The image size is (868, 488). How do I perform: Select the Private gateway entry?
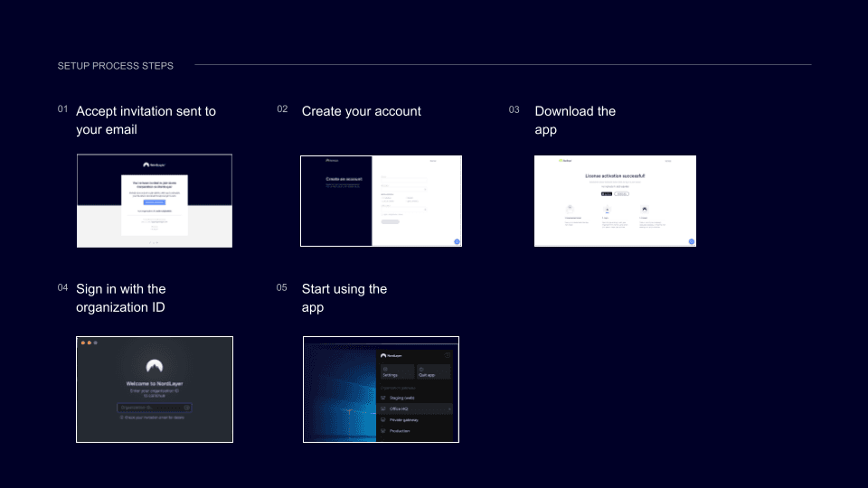tap(415, 420)
